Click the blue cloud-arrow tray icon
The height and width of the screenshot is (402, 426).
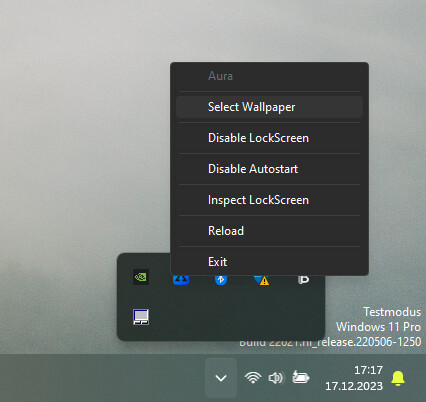point(181,280)
